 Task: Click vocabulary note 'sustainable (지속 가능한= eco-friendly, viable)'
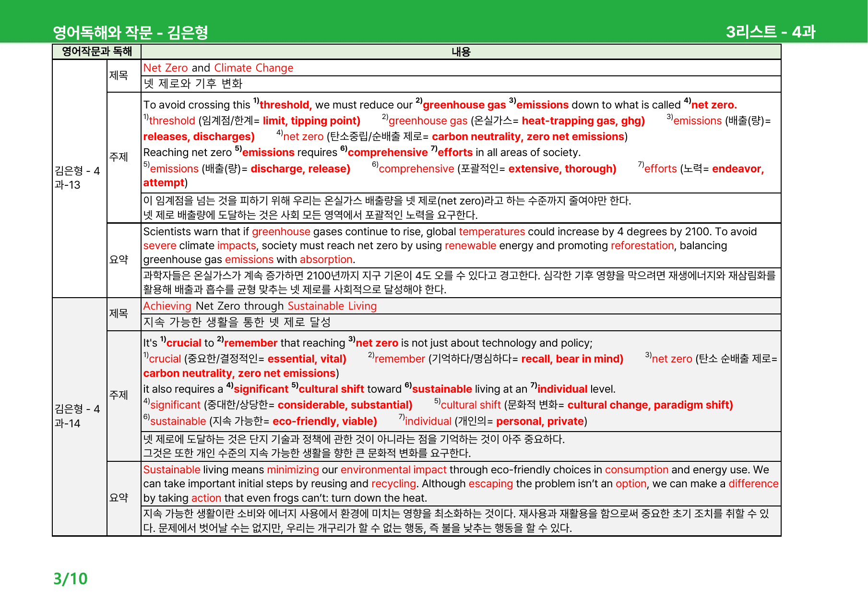(260, 421)
